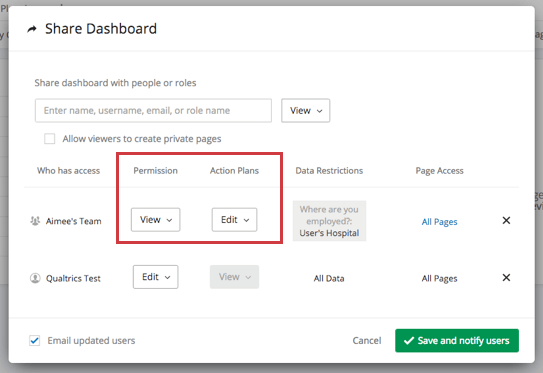Viewport: 543px width, 373px height.
Task: Cancel the Share Dashboard dialog
Action: click(x=367, y=340)
